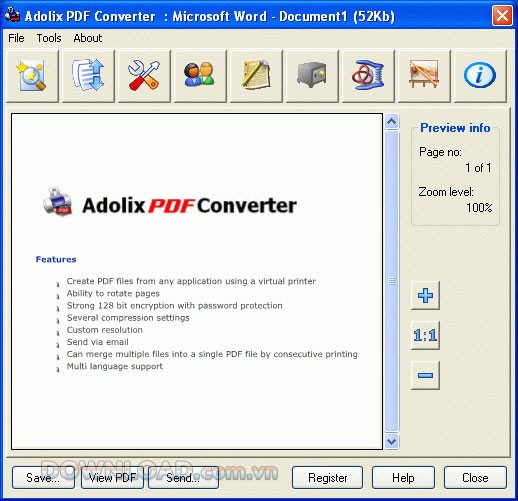Click the 'Features' heading in preview
The width and height of the screenshot is (518, 501).
point(56,259)
